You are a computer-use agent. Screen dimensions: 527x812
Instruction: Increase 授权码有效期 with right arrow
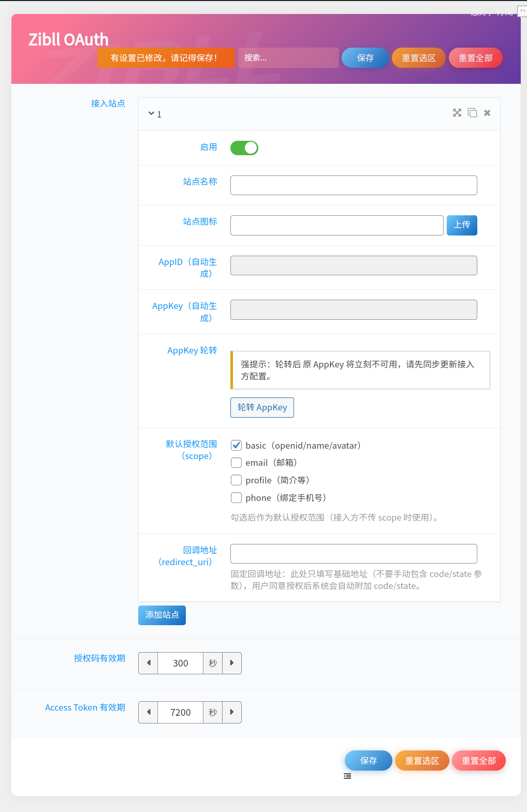tap(232, 663)
